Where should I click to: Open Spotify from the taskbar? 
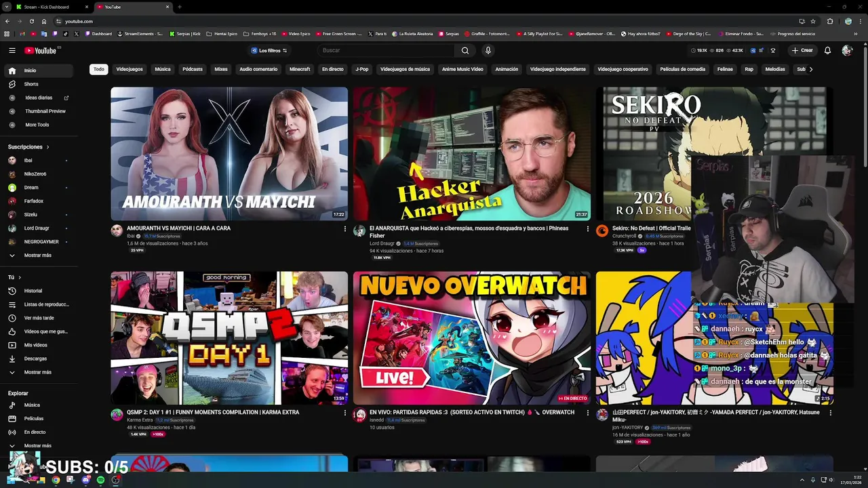click(x=100, y=480)
